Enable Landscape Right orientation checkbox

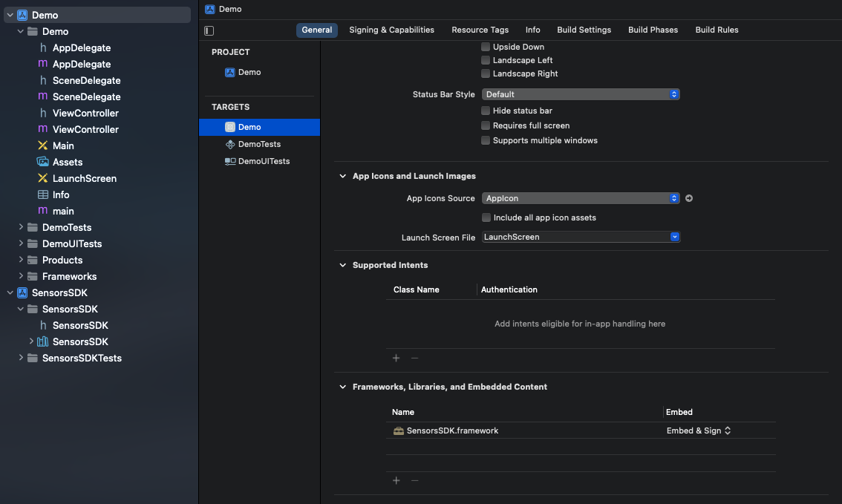pos(486,73)
